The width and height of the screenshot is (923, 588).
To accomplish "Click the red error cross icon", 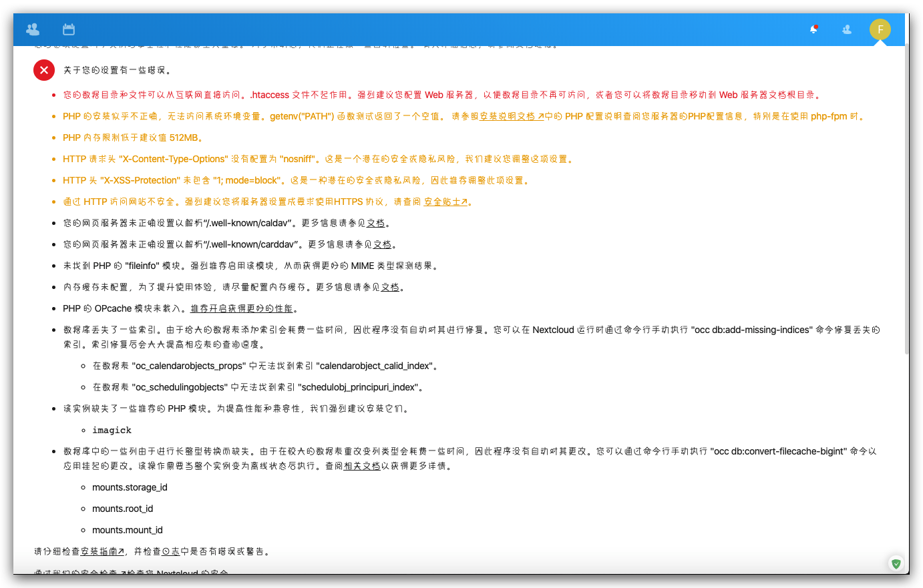I will [44, 69].
